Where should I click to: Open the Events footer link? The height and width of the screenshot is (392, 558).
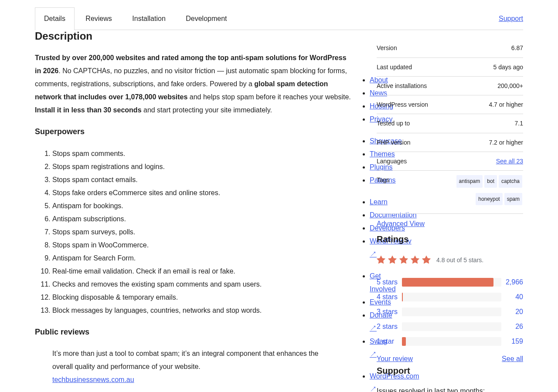(x=380, y=302)
